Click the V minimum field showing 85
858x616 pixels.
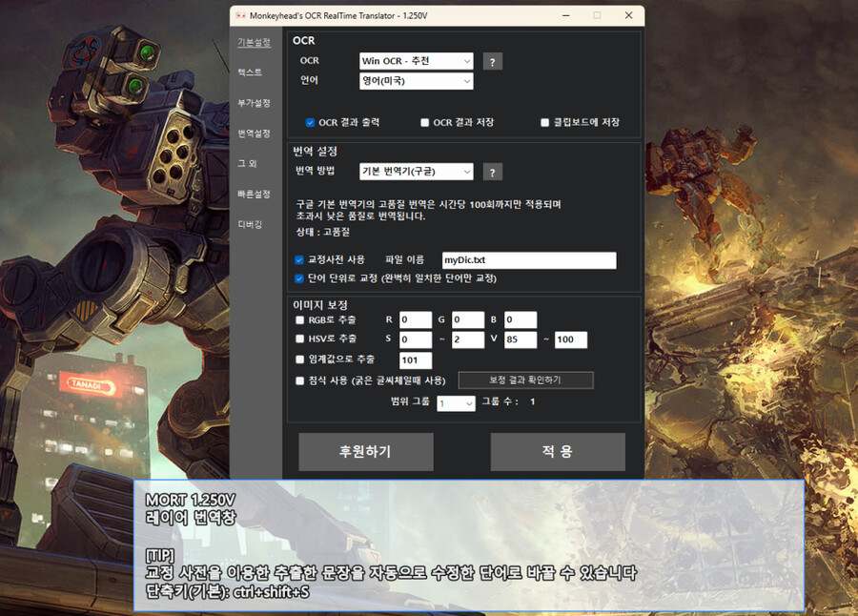tap(521, 339)
